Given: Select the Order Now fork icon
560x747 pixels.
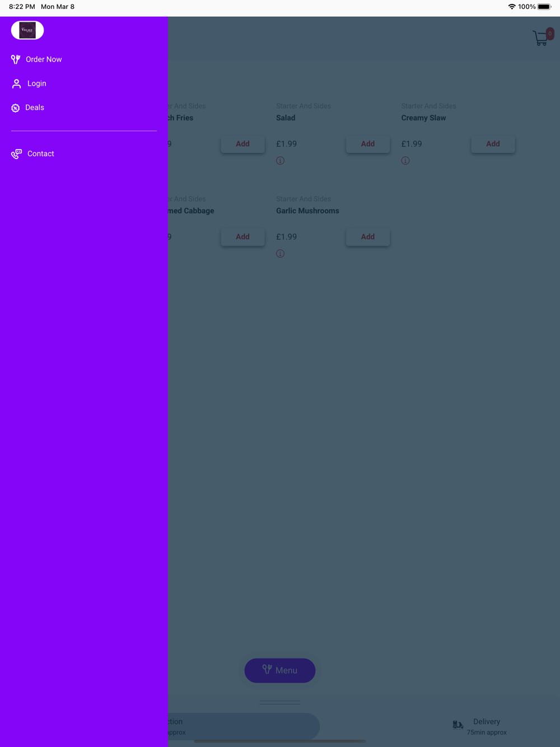Looking at the screenshot, I should click(x=16, y=59).
